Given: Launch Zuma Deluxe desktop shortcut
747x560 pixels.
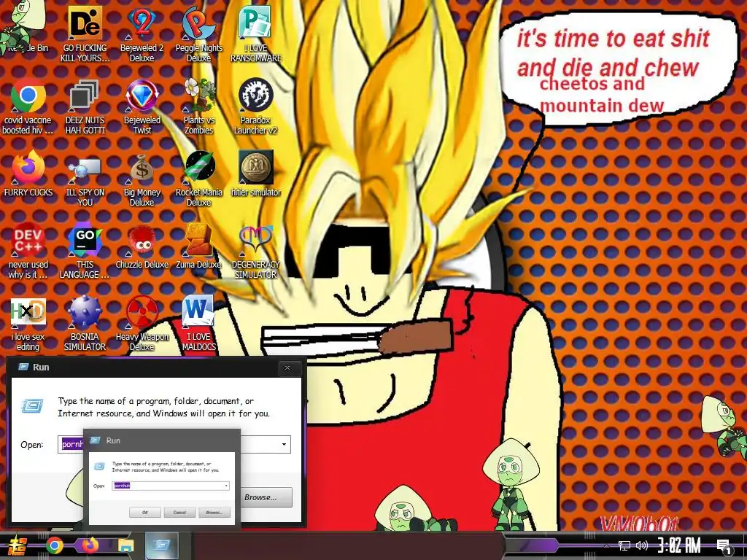Looking at the screenshot, I should coord(198,246).
